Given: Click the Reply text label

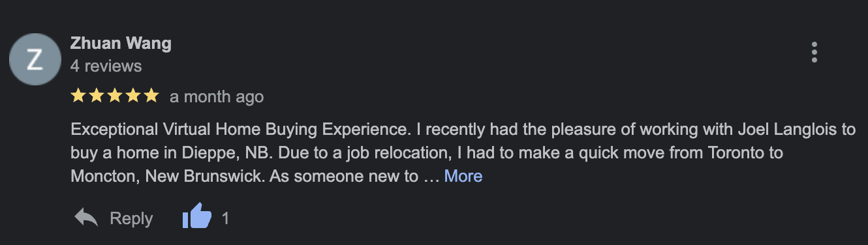Looking at the screenshot, I should pyautogui.click(x=131, y=218).
